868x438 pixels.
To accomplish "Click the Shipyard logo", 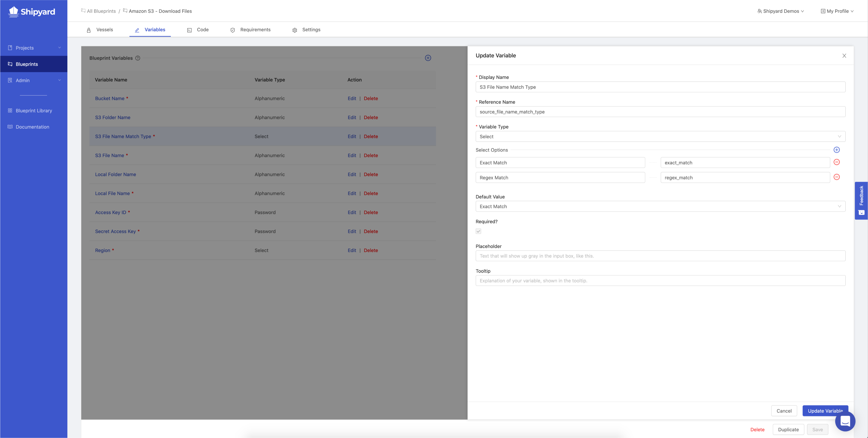I will pos(32,12).
